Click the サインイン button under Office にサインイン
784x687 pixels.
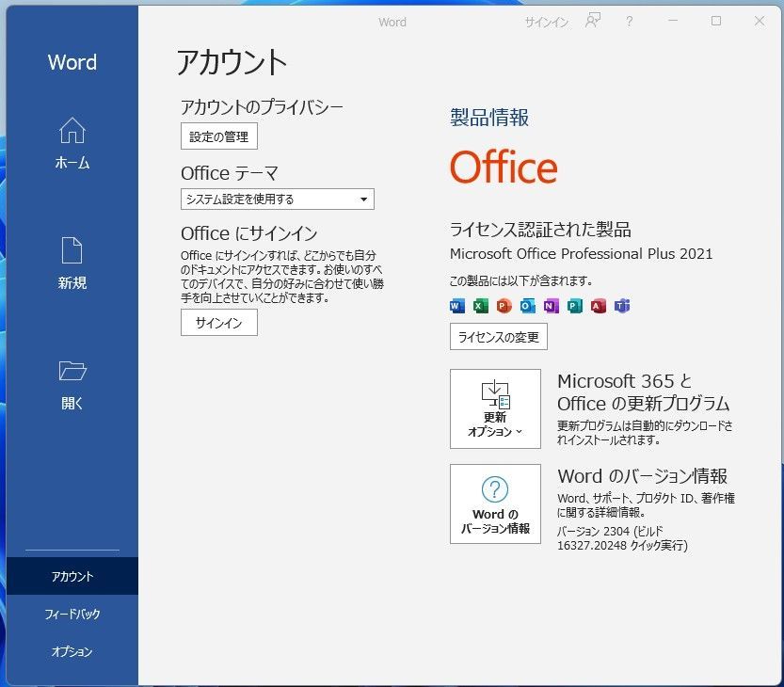coord(218,323)
